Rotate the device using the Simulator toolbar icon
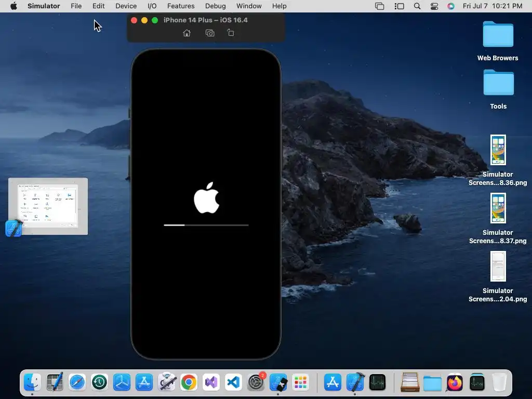Image resolution: width=532 pixels, height=399 pixels. [x=230, y=33]
